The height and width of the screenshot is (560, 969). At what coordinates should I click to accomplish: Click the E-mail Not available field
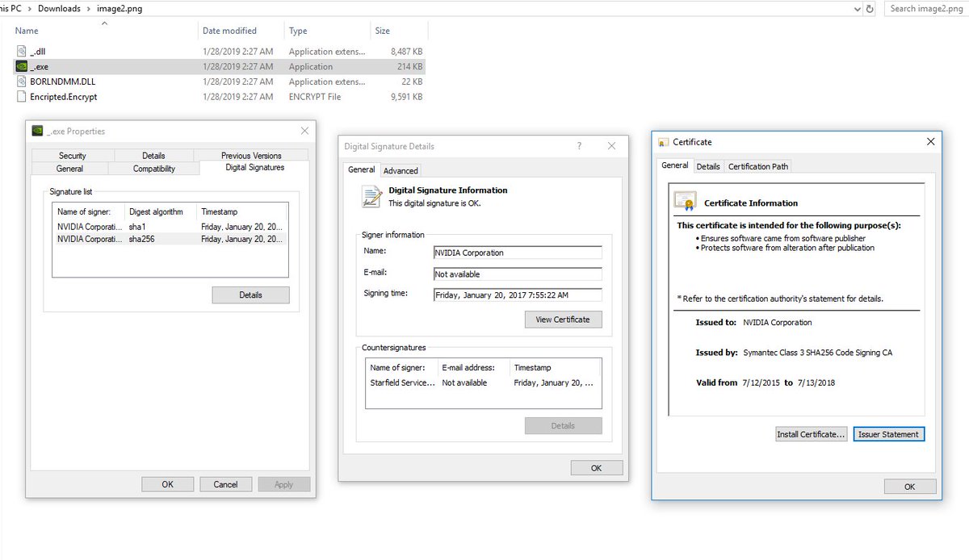click(518, 274)
